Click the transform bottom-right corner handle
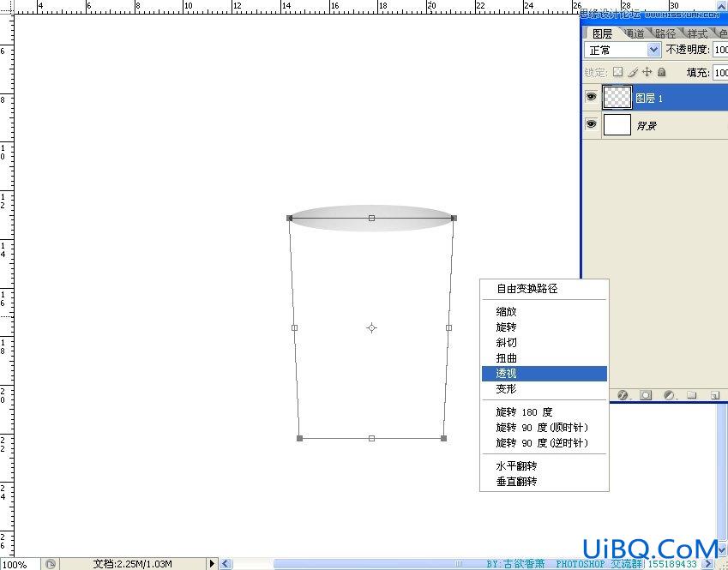 444,438
